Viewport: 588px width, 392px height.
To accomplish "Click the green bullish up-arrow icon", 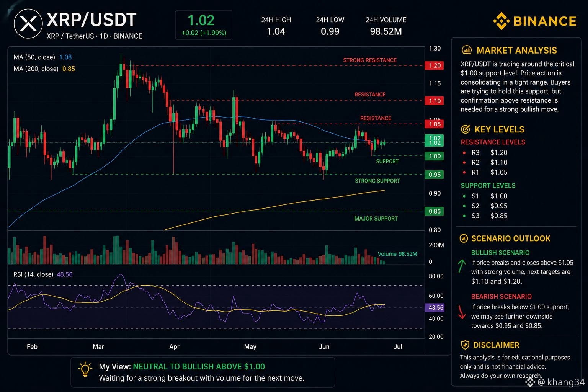I will (462, 266).
